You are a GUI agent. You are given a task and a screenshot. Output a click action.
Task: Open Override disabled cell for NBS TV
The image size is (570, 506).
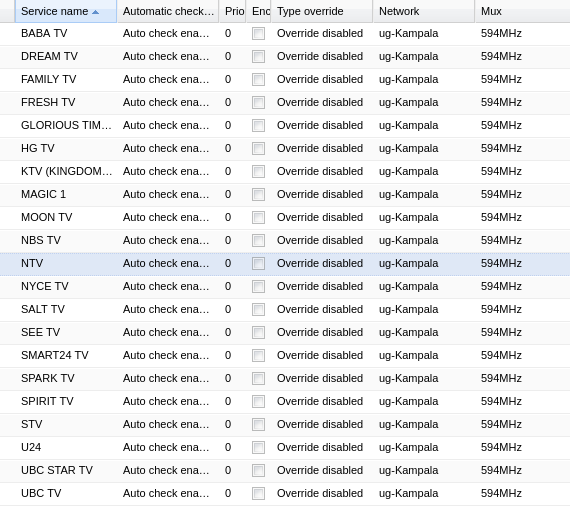click(x=320, y=240)
